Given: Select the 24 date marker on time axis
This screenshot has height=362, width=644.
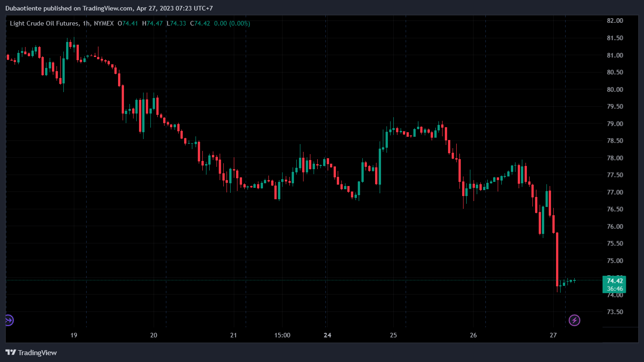Looking at the screenshot, I should click(x=327, y=335).
